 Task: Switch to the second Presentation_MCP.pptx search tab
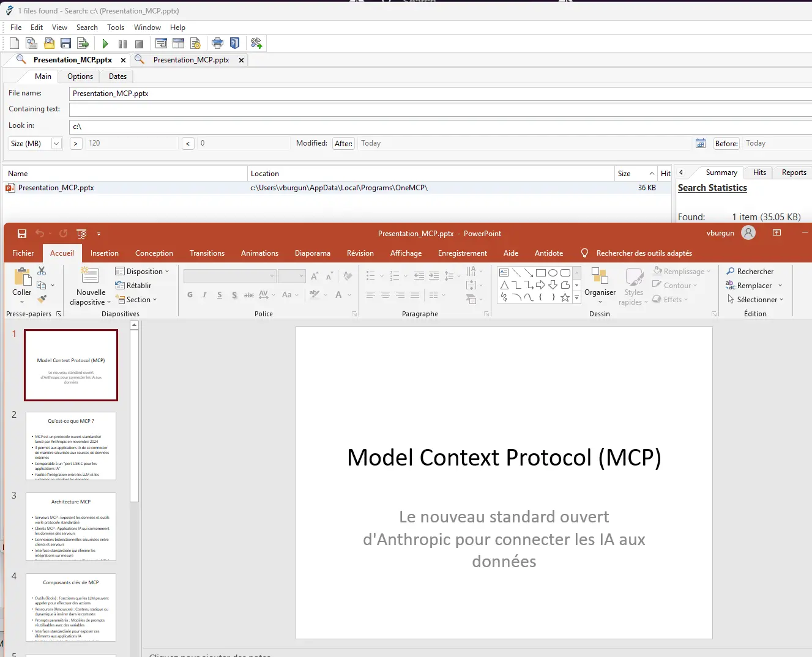coord(191,60)
